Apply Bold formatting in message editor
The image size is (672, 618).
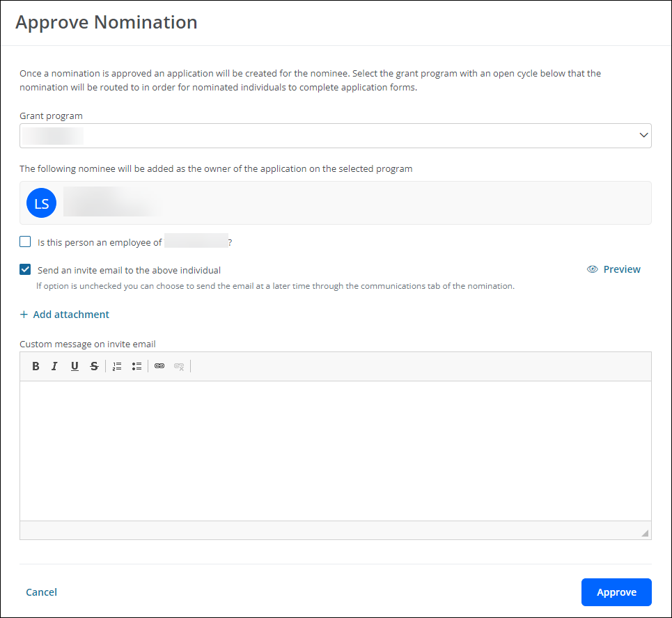pos(36,366)
